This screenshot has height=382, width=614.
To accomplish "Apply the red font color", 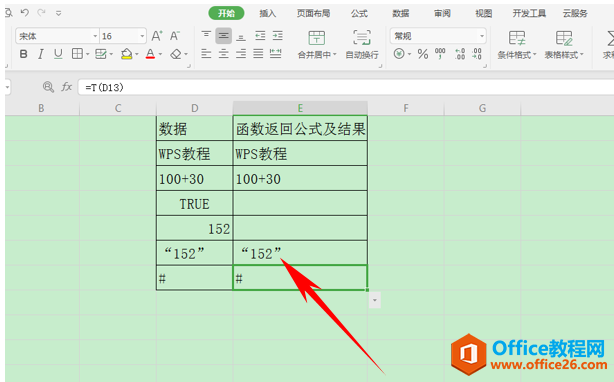I will point(150,54).
